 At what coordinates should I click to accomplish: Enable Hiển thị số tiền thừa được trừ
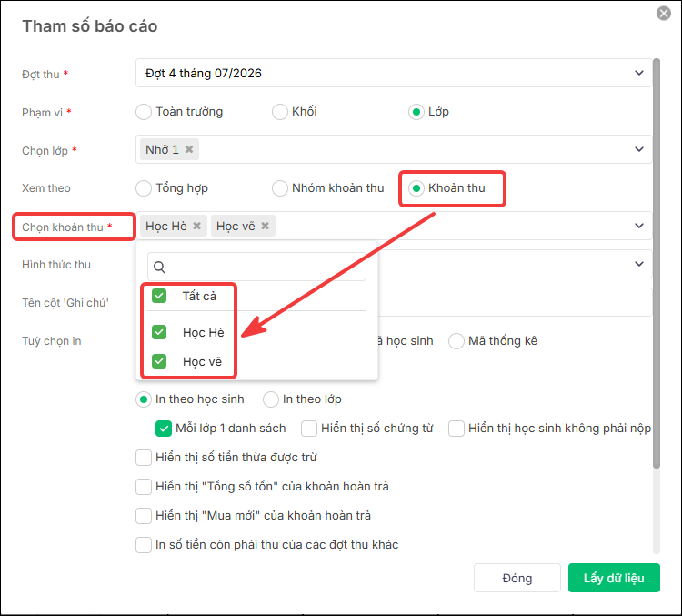(x=144, y=458)
